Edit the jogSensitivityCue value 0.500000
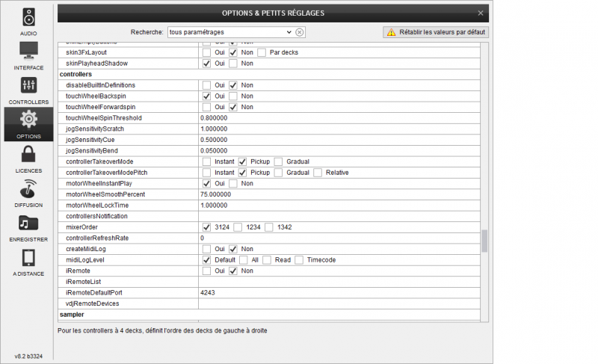 point(339,140)
